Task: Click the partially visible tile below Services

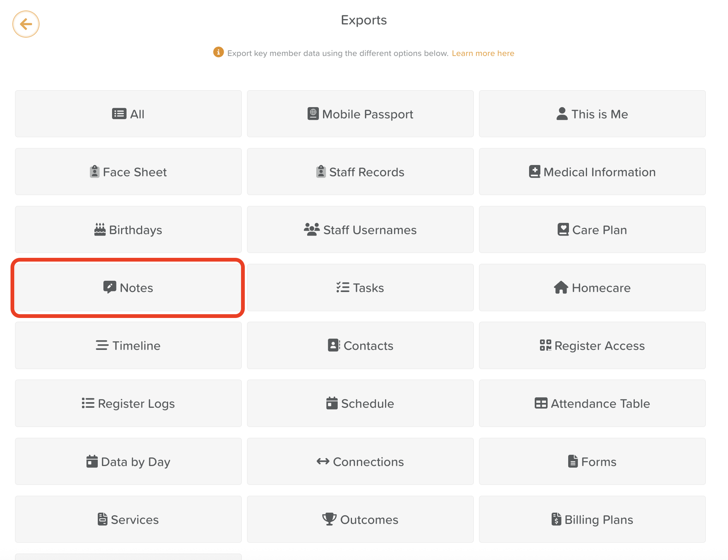Action: coord(128,557)
